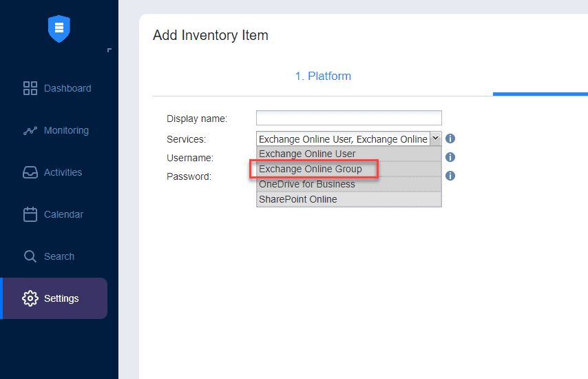Click info icon next to Username
588x379 pixels.
point(450,157)
